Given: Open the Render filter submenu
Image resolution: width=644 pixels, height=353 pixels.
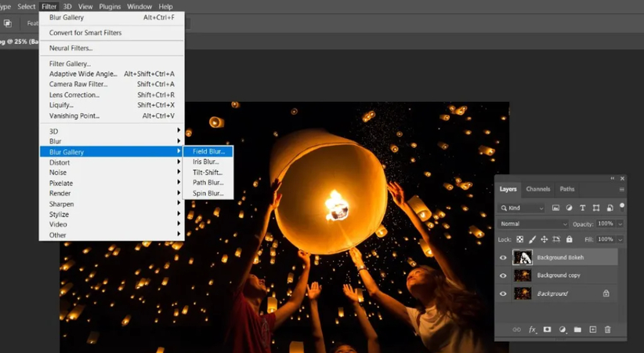Looking at the screenshot, I should click(112, 194).
